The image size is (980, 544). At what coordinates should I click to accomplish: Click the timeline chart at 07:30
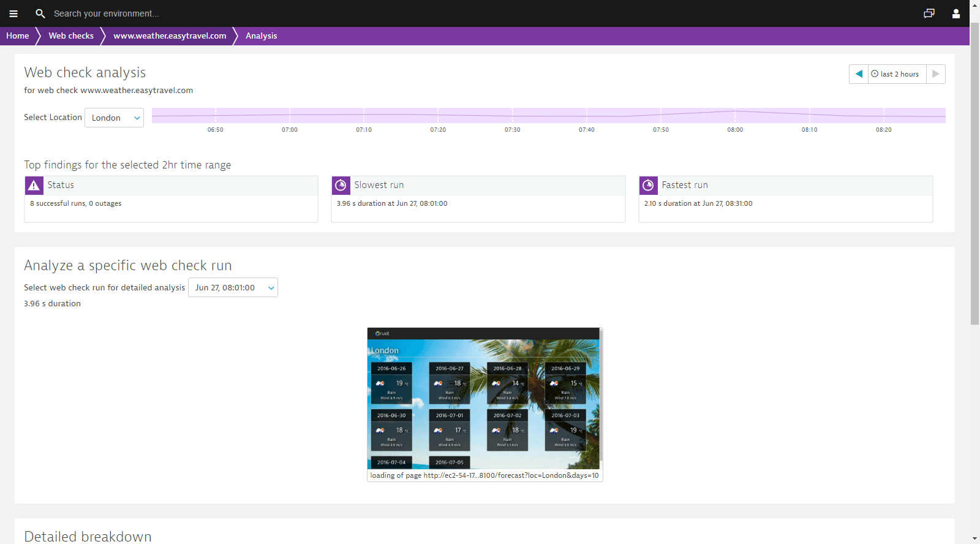(x=512, y=115)
